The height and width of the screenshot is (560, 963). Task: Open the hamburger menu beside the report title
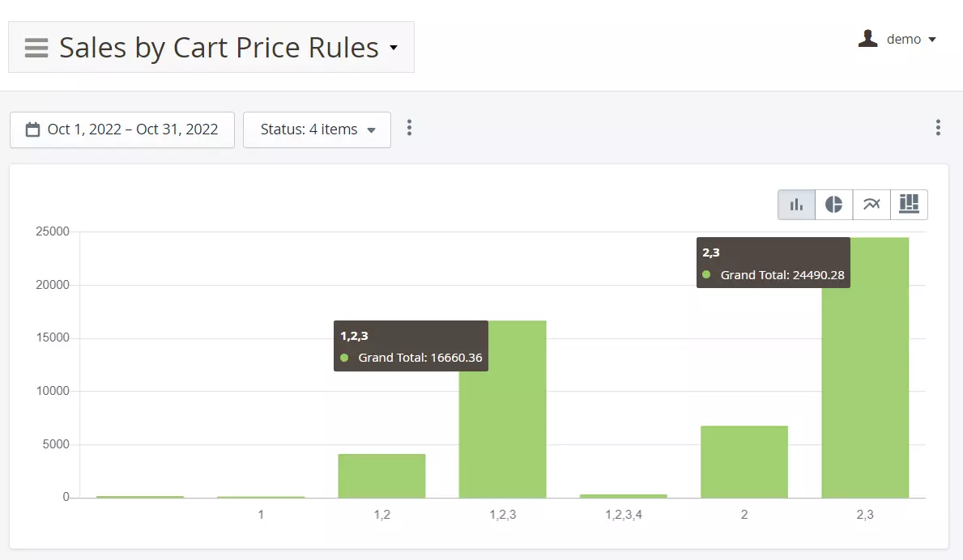36,48
